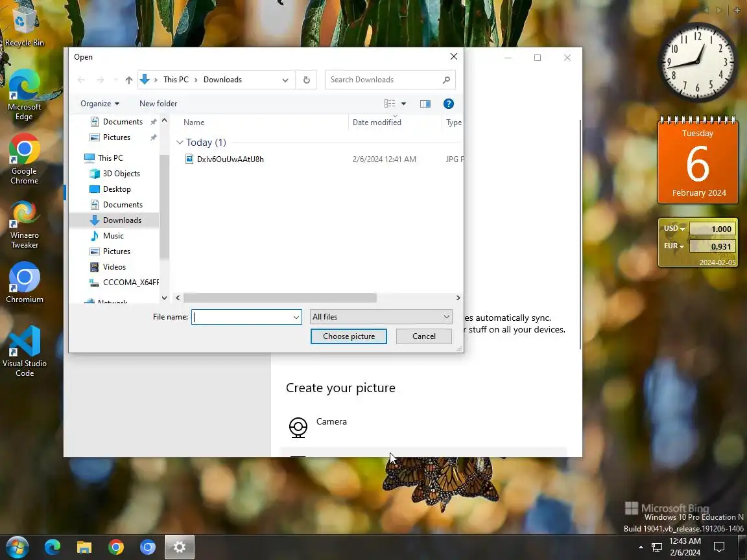This screenshot has height=560, width=747.
Task: Click the Choose picture button
Action: point(349,336)
